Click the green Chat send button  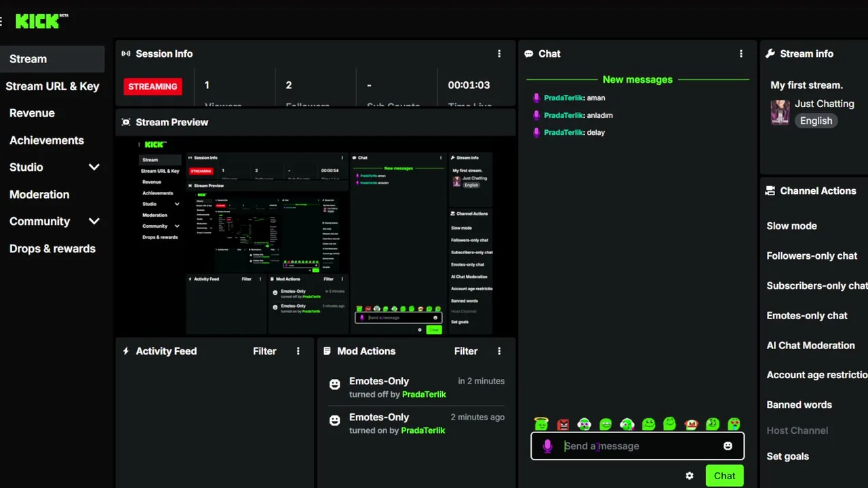(x=724, y=476)
